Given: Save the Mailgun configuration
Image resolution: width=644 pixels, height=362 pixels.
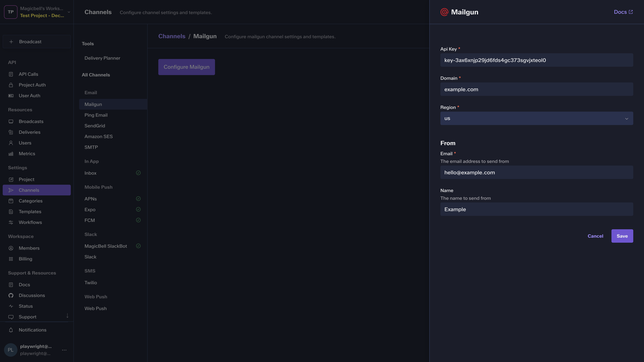Looking at the screenshot, I should pyautogui.click(x=622, y=236).
